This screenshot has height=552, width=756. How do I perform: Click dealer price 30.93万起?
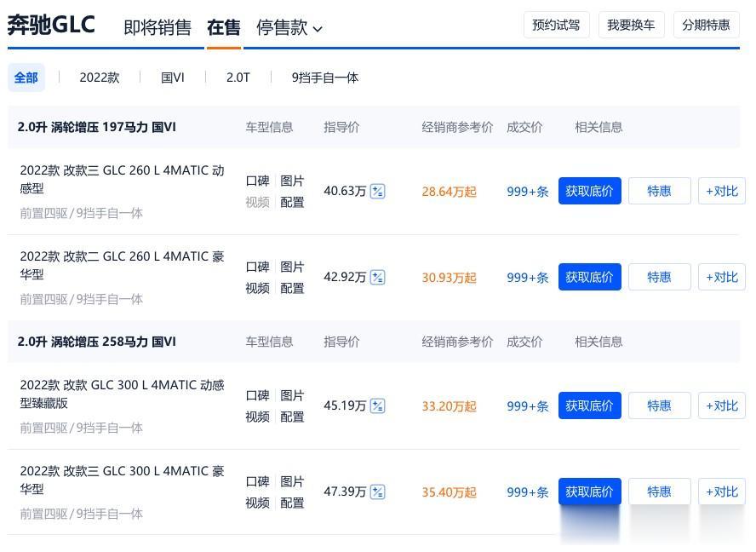coord(449,278)
